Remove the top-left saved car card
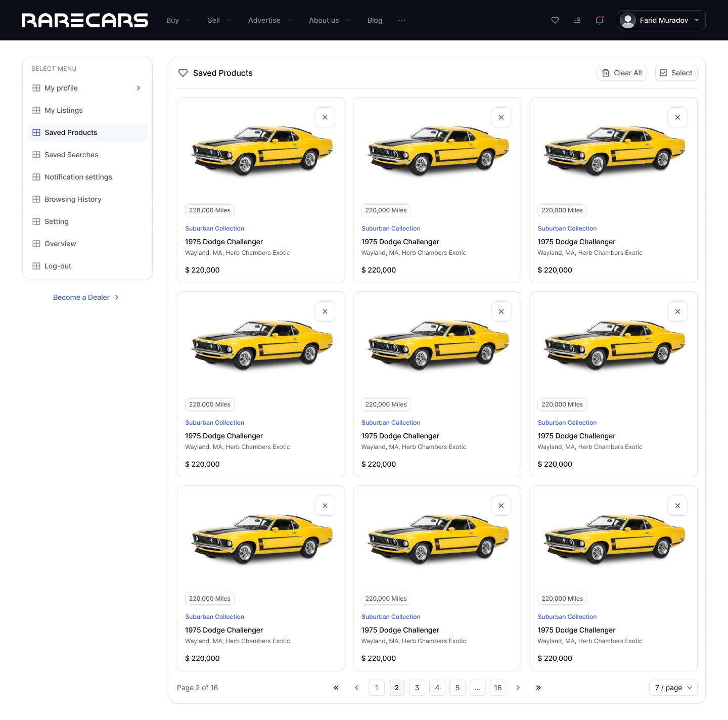This screenshot has height=720, width=728. [x=325, y=117]
